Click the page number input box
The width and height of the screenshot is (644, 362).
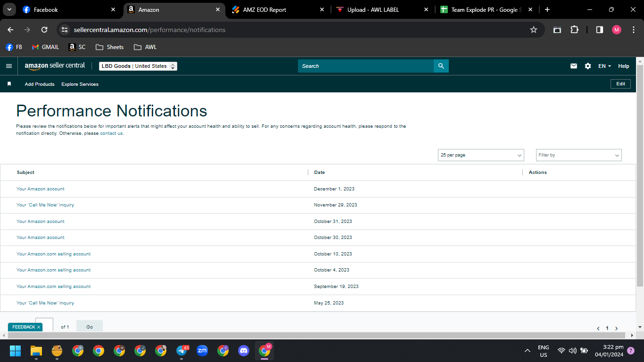pyautogui.click(x=44, y=325)
